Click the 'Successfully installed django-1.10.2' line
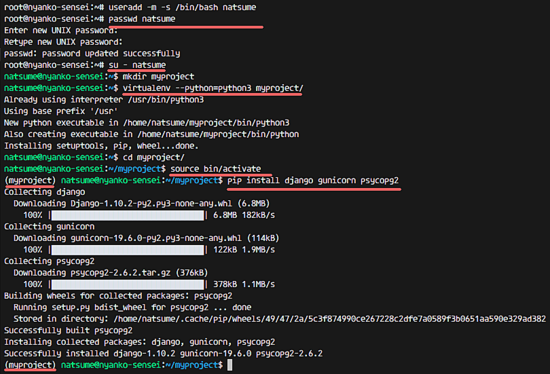 tap(163, 353)
